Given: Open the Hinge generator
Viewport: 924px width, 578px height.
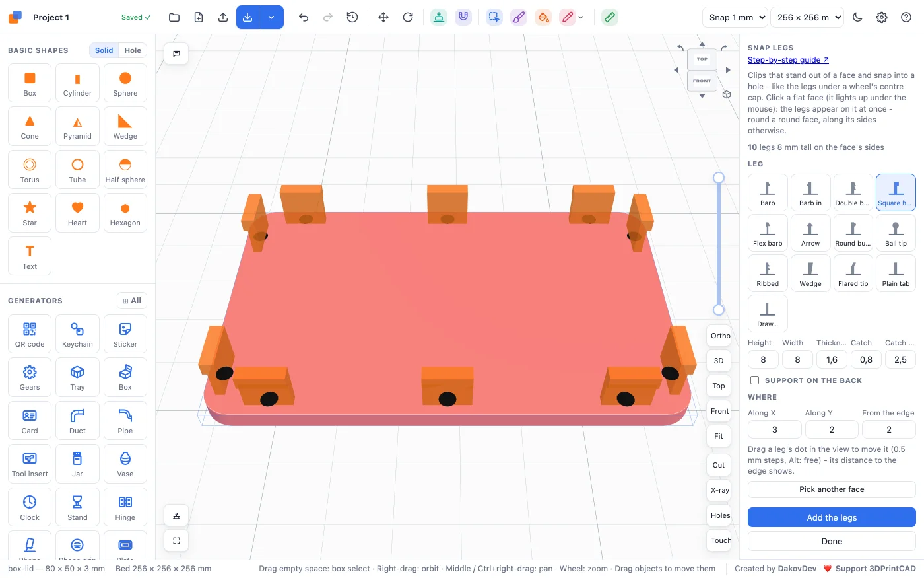Looking at the screenshot, I should (125, 507).
